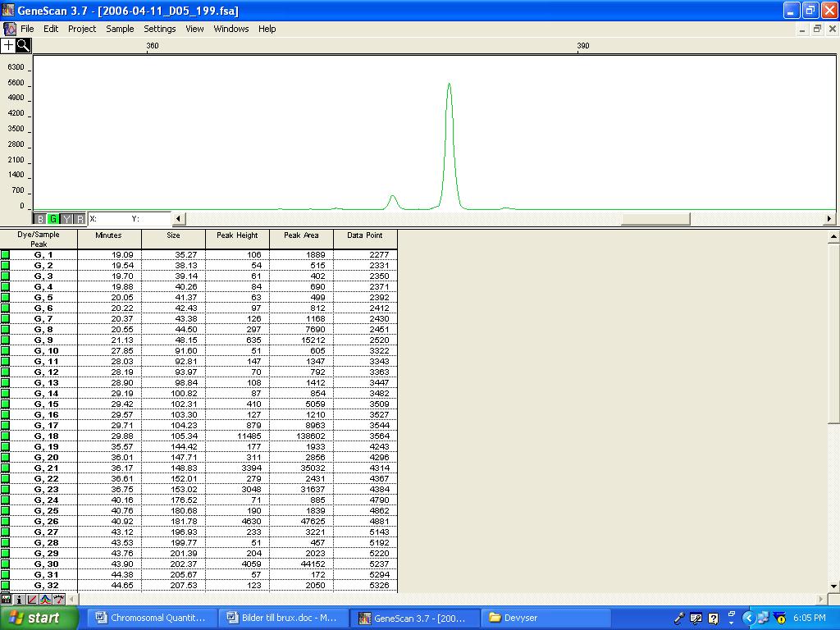This screenshot has width=840, height=630.
Task: Show the size curve view icon
Action: [32, 600]
